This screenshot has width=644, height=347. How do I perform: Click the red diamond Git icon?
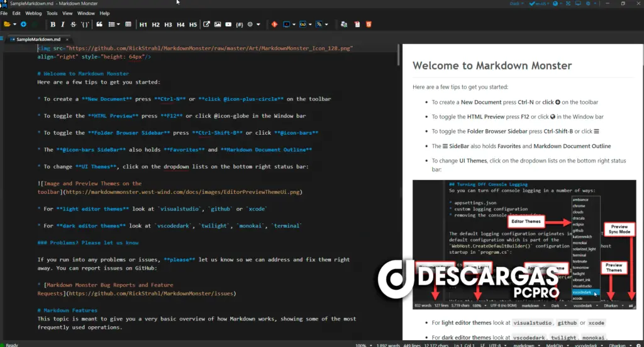pyautogui.click(x=274, y=25)
